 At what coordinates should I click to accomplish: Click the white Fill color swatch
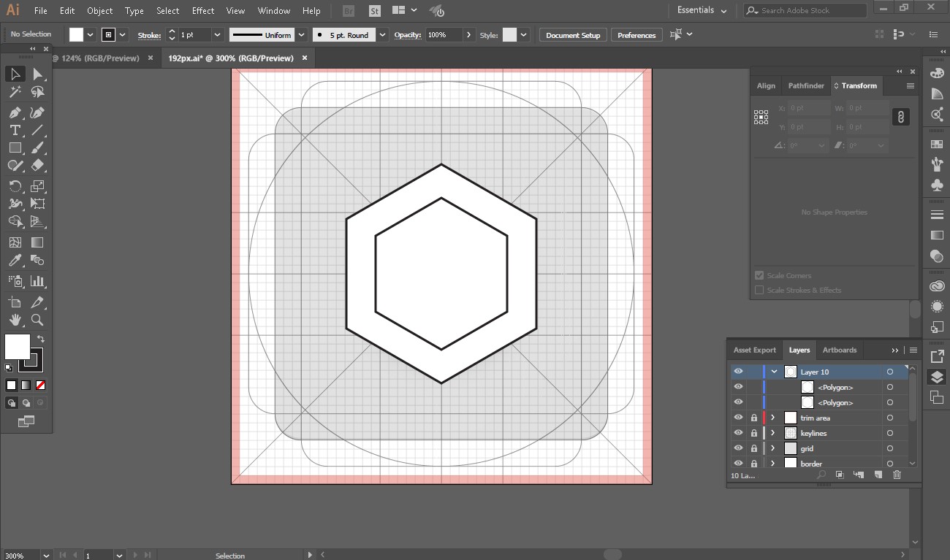18,347
